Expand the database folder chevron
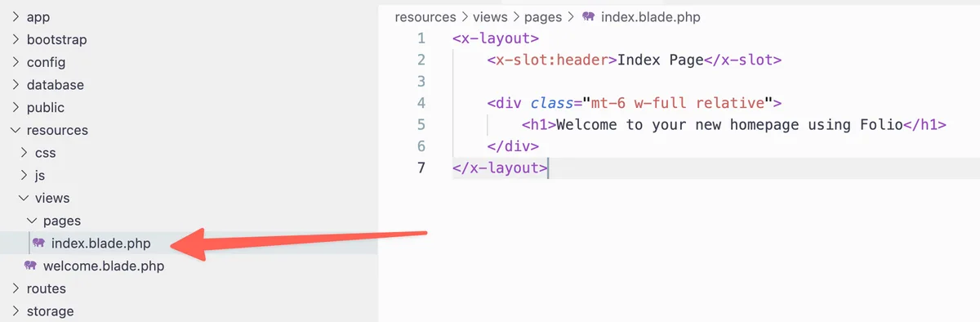The width and height of the screenshot is (980, 322). pos(15,85)
